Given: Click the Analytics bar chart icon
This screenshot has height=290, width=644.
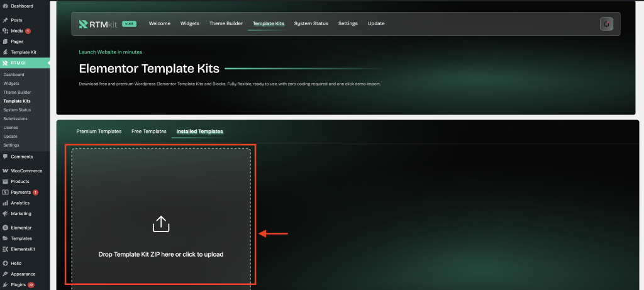Looking at the screenshot, I should coord(5,203).
